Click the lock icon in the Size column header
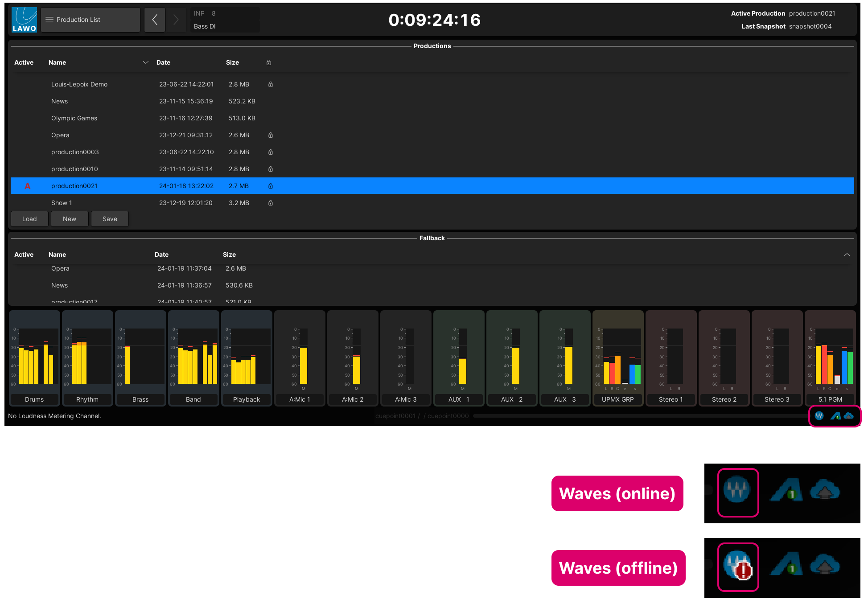 tap(268, 62)
